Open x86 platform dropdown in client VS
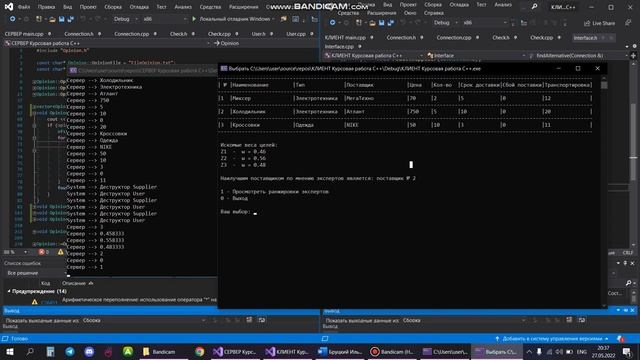 click(485, 23)
